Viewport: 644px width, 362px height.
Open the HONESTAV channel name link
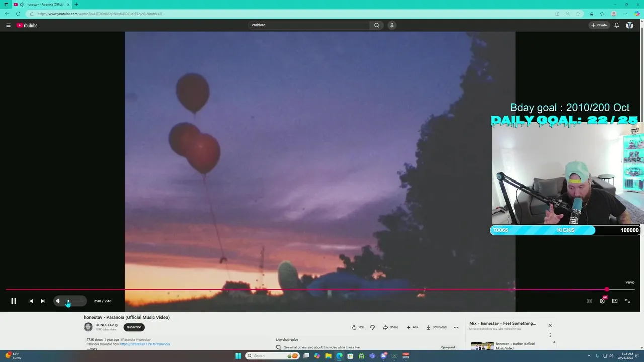pos(105,325)
